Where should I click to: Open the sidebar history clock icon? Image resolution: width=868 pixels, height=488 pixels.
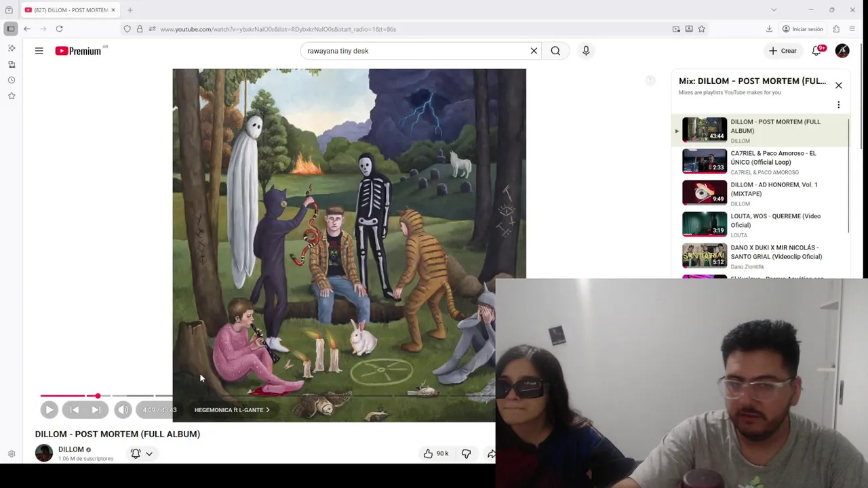click(12, 80)
